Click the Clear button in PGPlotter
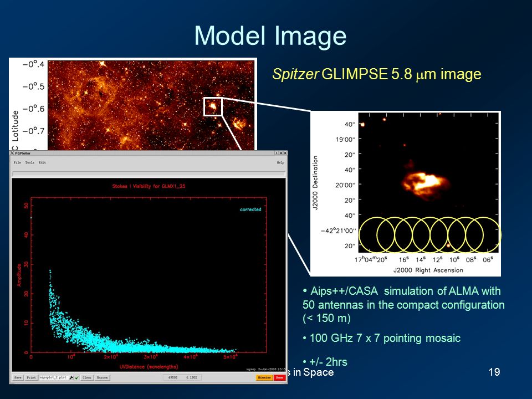The height and width of the screenshot is (399, 532). (87, 377)
